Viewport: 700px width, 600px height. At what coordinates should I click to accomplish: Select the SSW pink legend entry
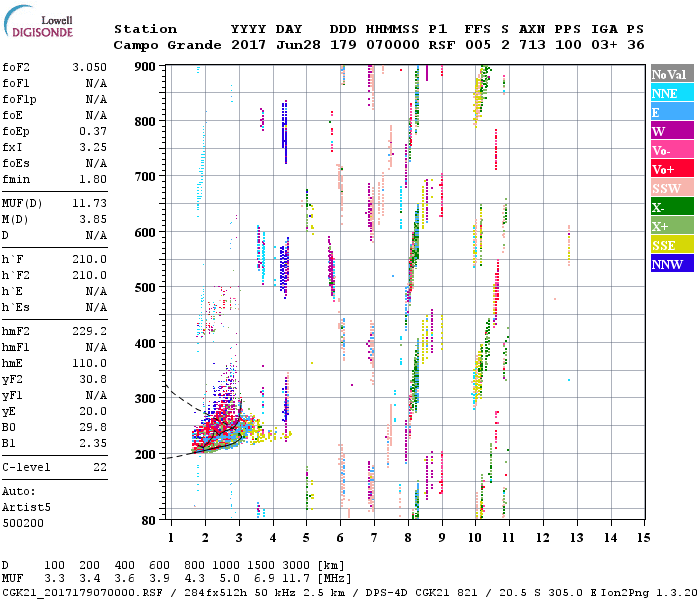[x=669, y=189]
